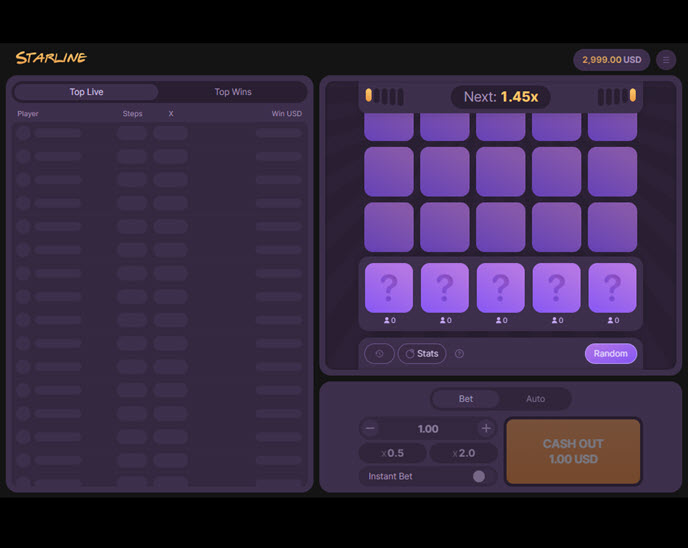Increase bet with the plus icon
This screenshot has height=548, width=688.
coord(486,429)
